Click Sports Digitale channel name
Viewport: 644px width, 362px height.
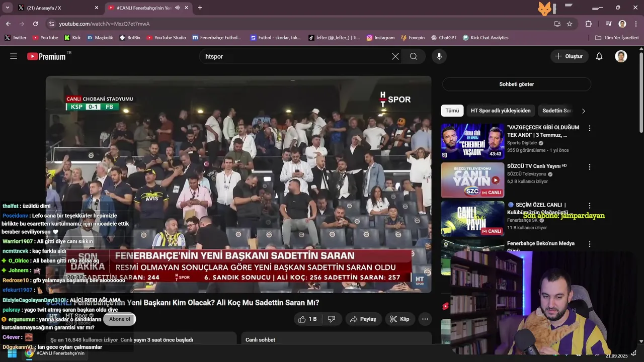(x=522, y=143)
